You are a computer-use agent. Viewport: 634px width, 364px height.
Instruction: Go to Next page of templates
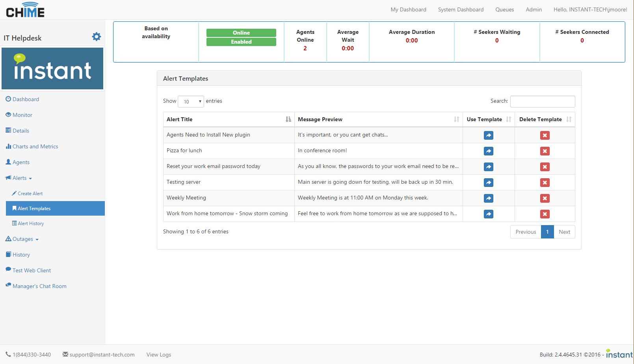pos(564,232)
